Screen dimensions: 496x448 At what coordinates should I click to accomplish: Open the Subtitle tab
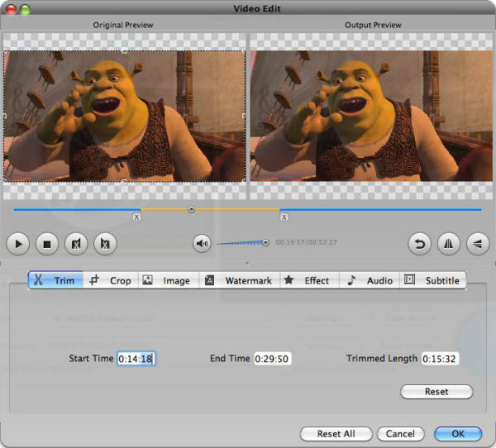[432, 280]
